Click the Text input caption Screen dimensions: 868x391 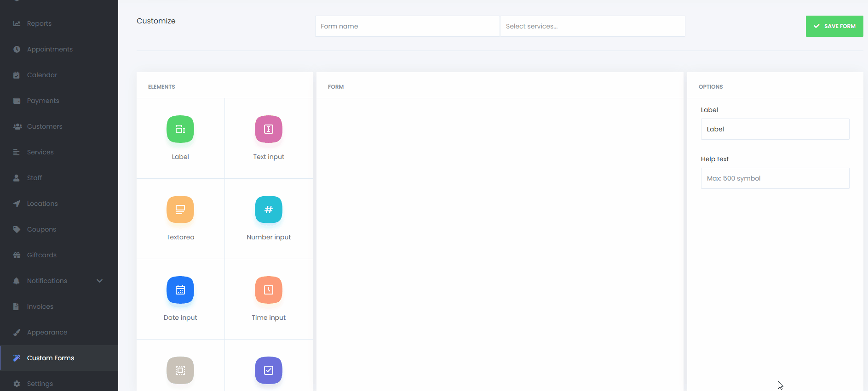[x=269, y=157]
